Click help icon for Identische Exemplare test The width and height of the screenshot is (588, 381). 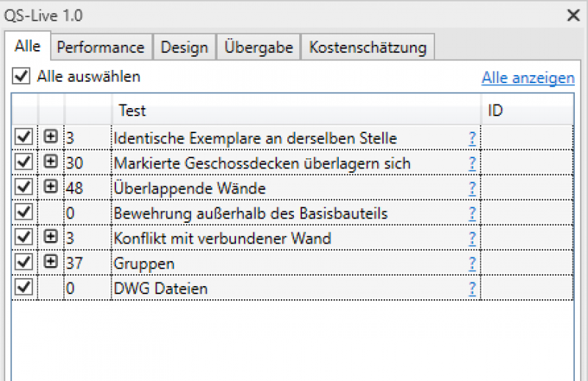click(x=472, y=138)
